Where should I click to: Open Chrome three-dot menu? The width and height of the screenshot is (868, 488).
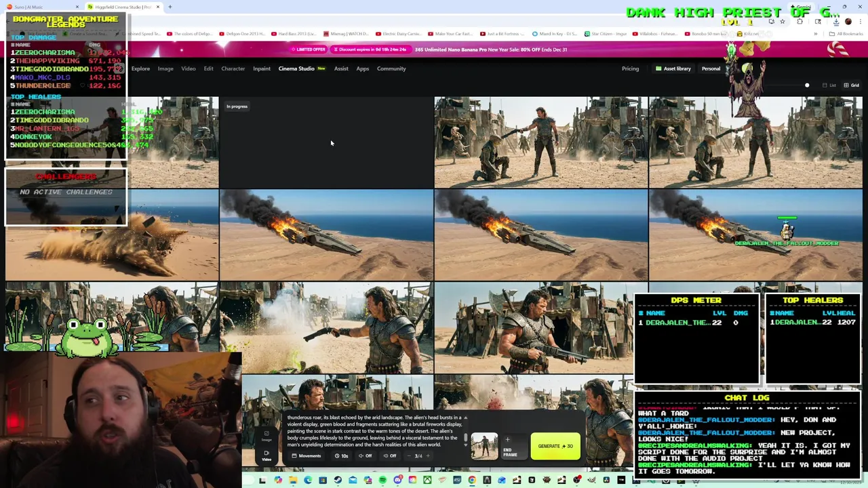click(x=861, y=22)
